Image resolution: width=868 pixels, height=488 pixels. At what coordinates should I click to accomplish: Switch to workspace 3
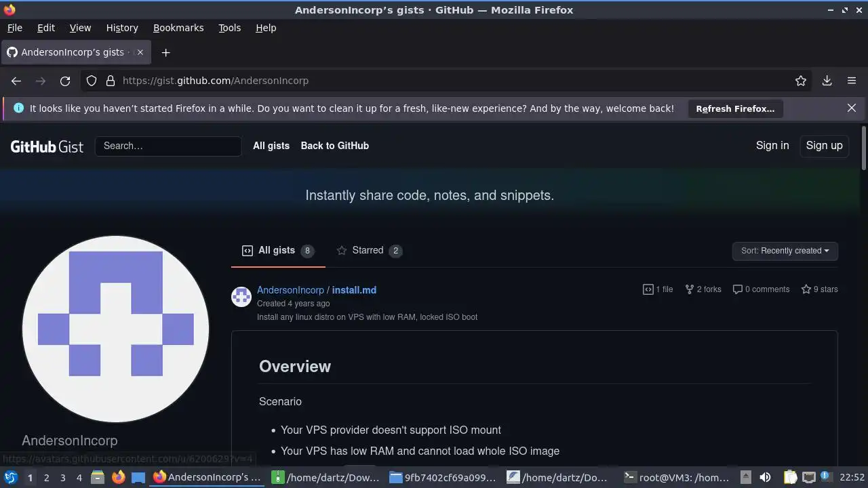point(62,478)
